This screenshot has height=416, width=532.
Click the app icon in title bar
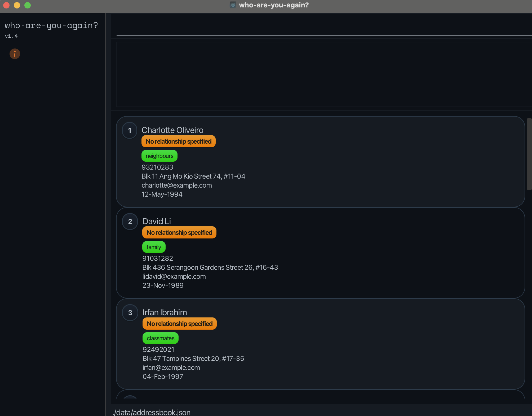(233, 5)
